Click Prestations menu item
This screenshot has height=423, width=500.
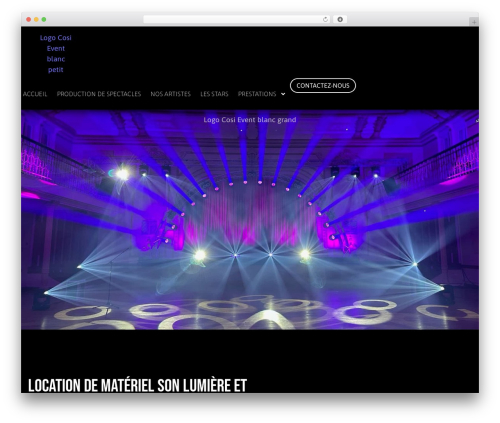(257, 94)
